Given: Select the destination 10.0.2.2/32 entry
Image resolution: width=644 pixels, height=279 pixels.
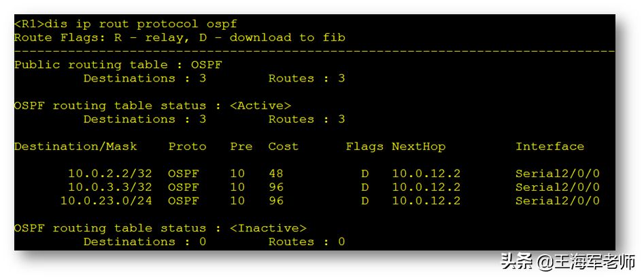Looking at the screenshot, I should click(110, 174).
